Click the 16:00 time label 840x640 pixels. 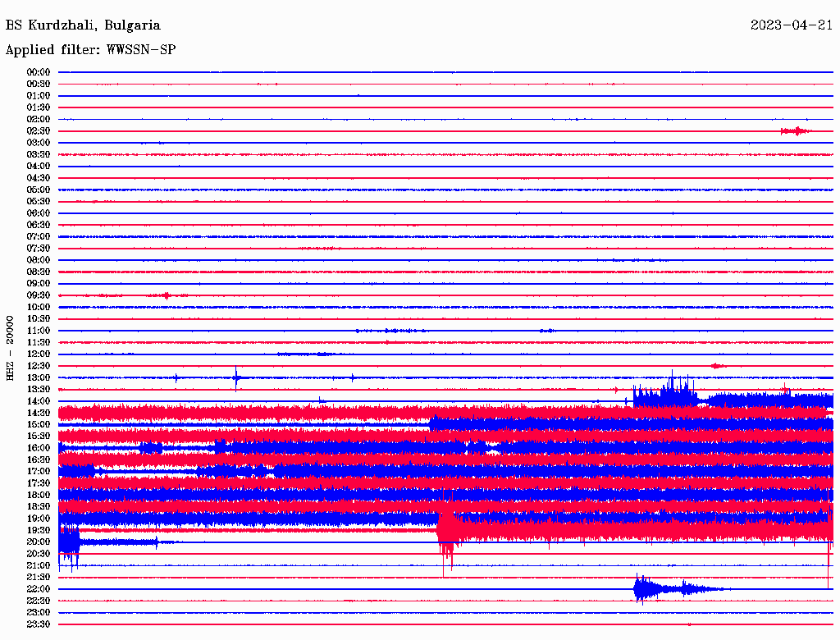(39, 448)
